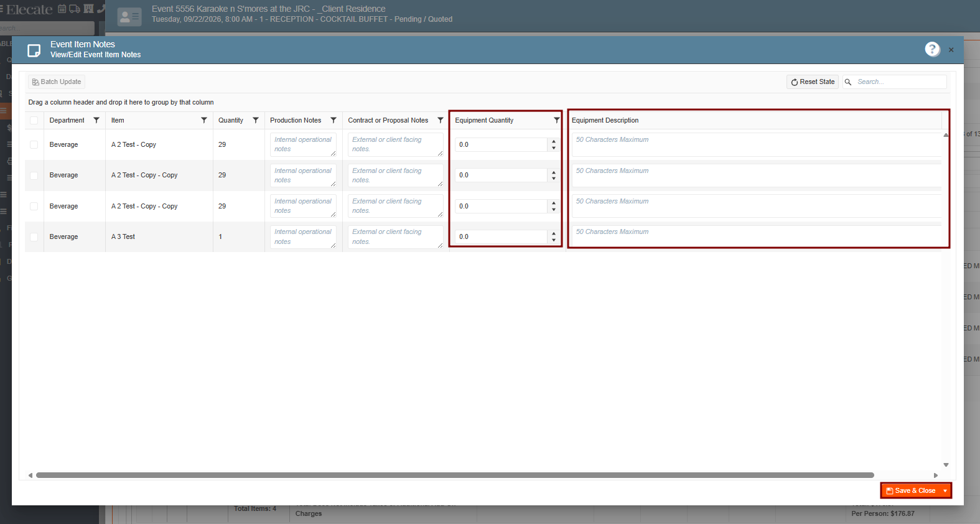This screenshot has width=980, height=524.
Task: Check the row checkbox for A 2 Test - Copy
Action: coord(34,145)
